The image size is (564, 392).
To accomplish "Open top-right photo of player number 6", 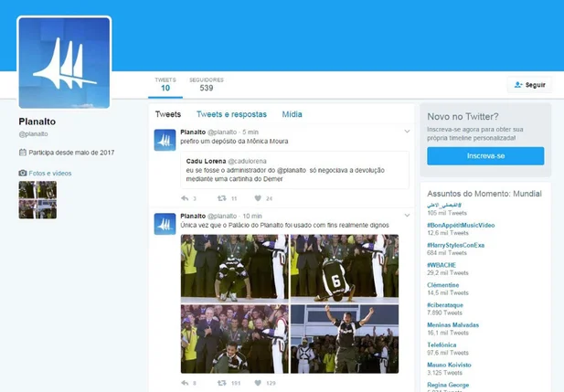I will (x=345, y=269).
